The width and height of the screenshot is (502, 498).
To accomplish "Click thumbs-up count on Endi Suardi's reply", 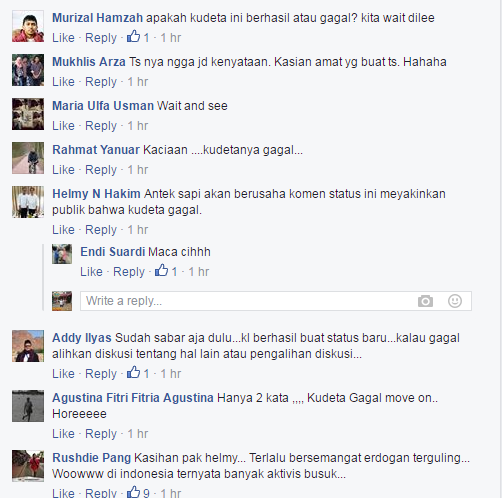I will tap(166, 271).
